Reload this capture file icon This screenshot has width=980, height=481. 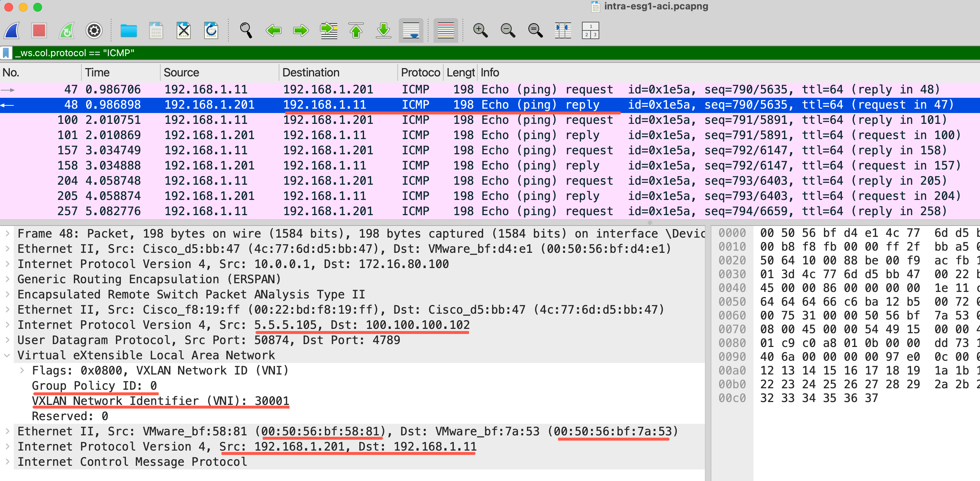(x=211, y=30)
